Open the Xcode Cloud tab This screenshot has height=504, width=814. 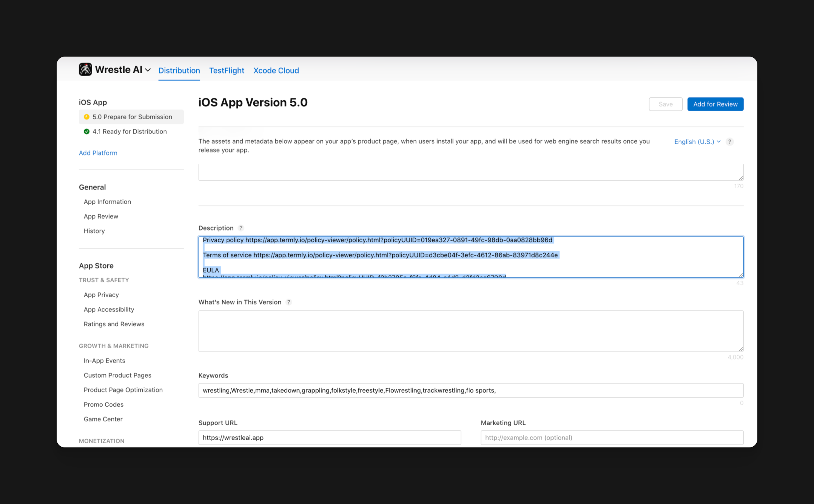tap(276, 71)
